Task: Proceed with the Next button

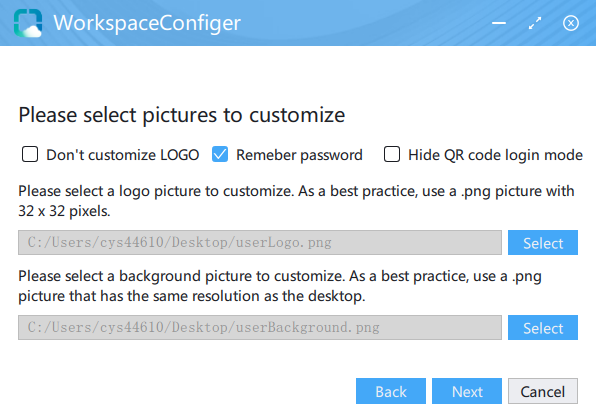Action: pos(467,391)
